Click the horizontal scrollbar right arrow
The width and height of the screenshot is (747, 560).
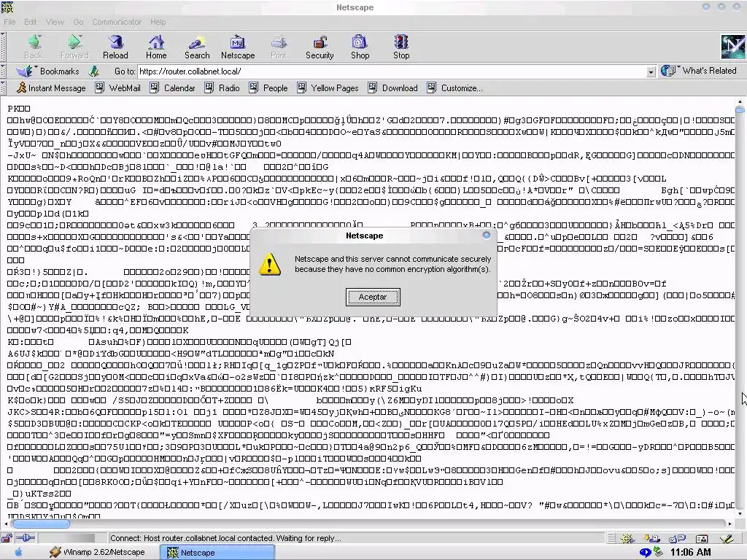point(729,524)
